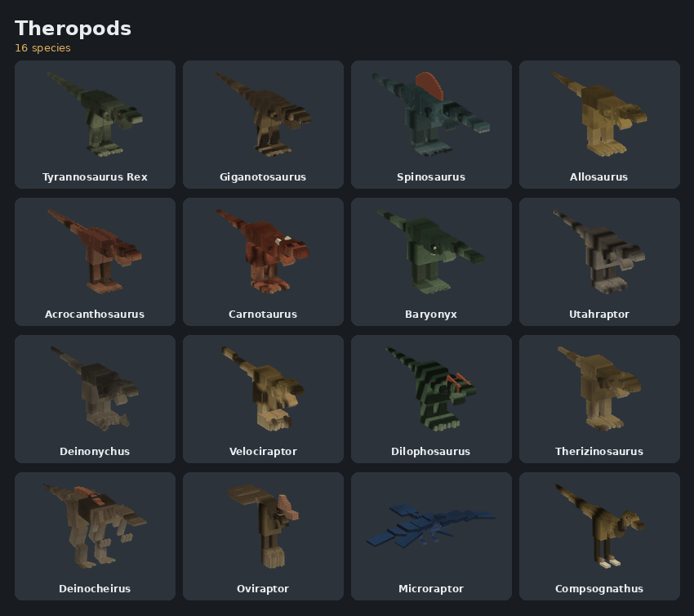Click the 'Microraptor' name label
Viewport: 694px width, 616px height.
pyautogui.click(x=431, y=589)
